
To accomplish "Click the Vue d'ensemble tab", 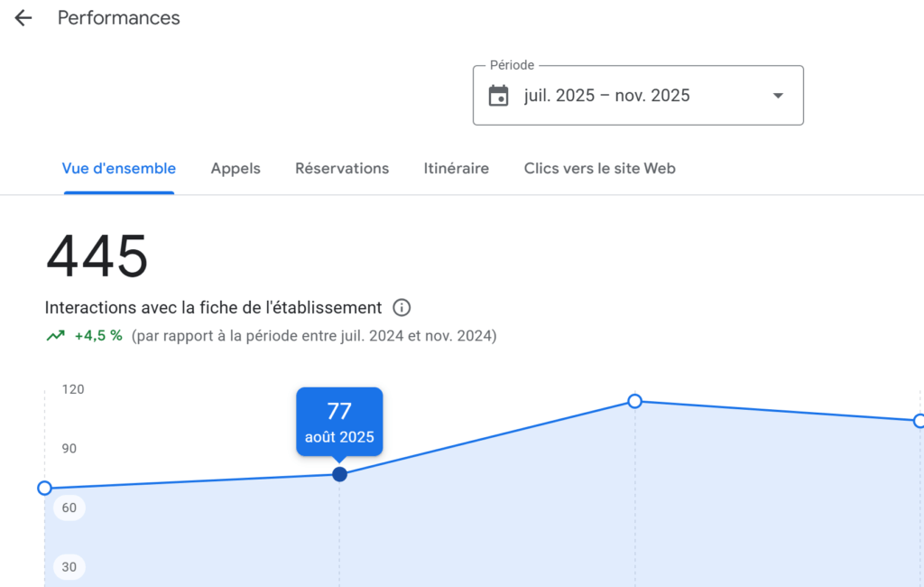I will pos(118,168).
